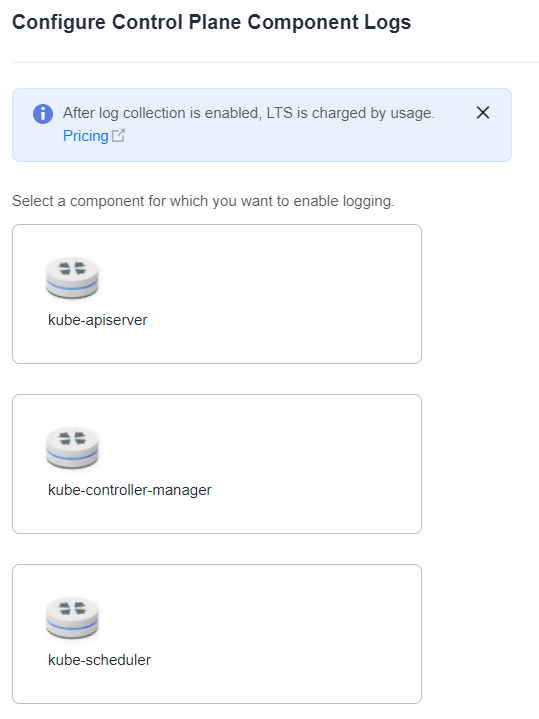Open the Pricing link
539x719 pixels.
(86, 136)
